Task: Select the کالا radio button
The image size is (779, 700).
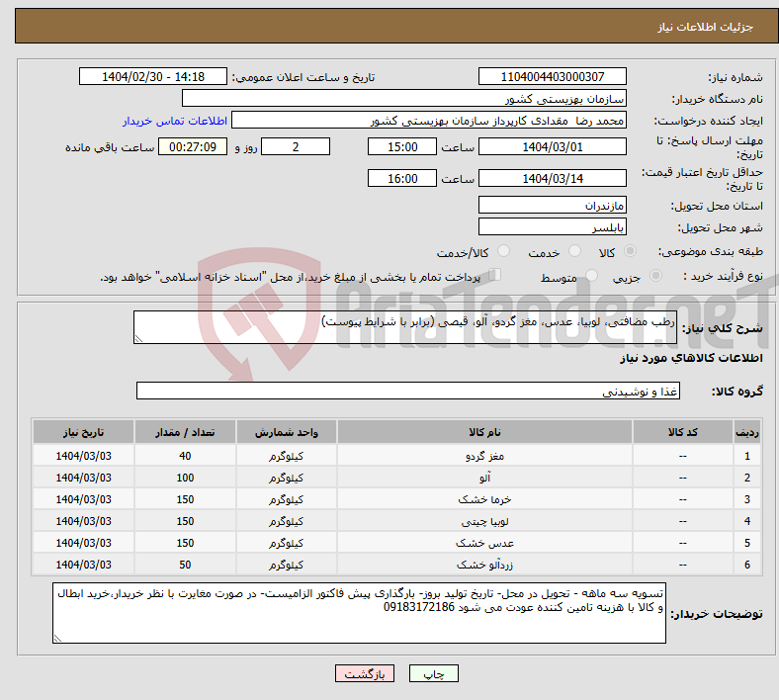Action: click(630, 251)
